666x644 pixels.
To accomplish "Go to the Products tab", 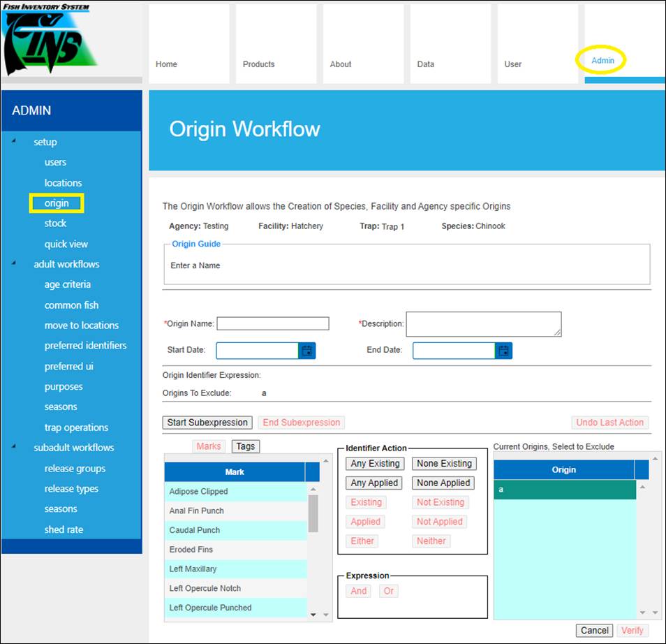I will (x=258, y=64).
